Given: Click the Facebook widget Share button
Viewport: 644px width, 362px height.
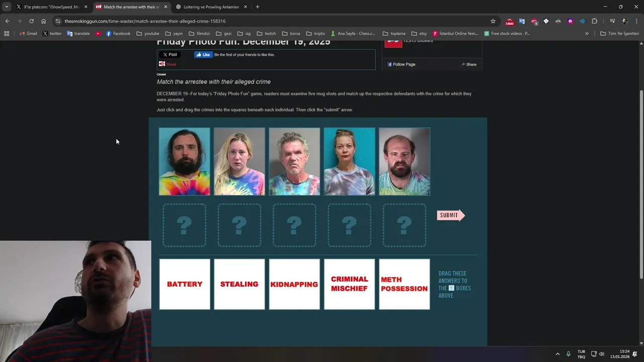Looking at the screenshot, I should coord(469,64).
